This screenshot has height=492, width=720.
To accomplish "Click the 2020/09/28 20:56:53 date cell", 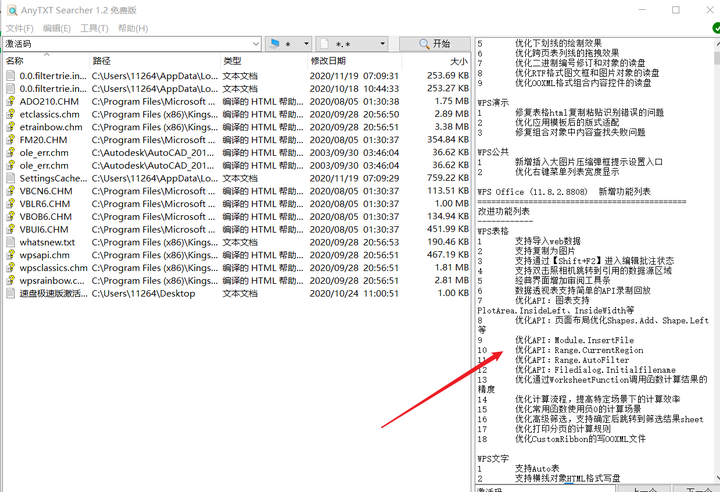I will [x=354, y=242].
